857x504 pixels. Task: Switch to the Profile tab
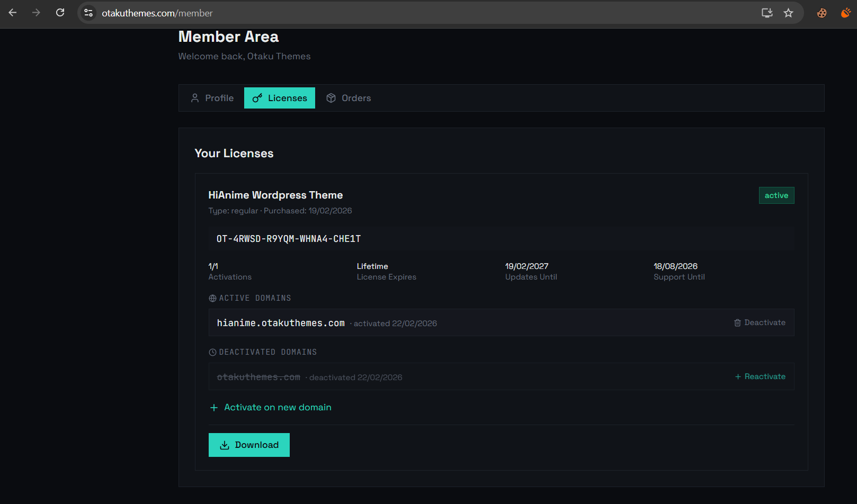pos(212,98)
